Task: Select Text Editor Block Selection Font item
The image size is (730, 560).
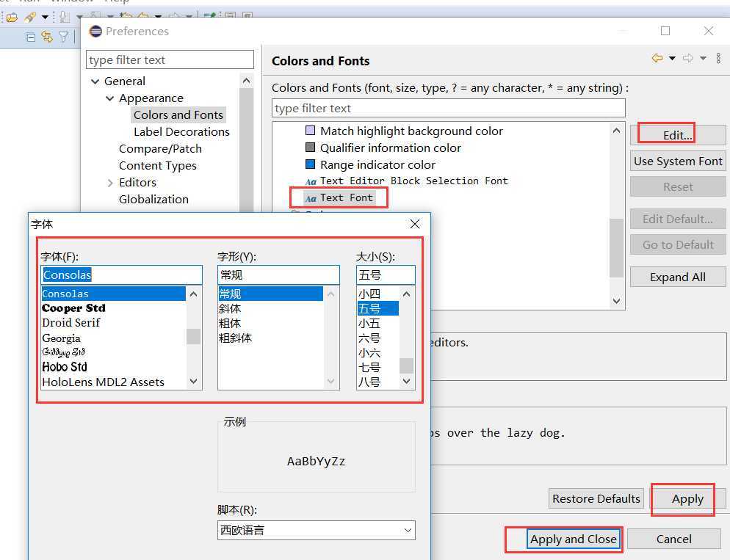Action: pyautogui.click(x=414, y=181)
